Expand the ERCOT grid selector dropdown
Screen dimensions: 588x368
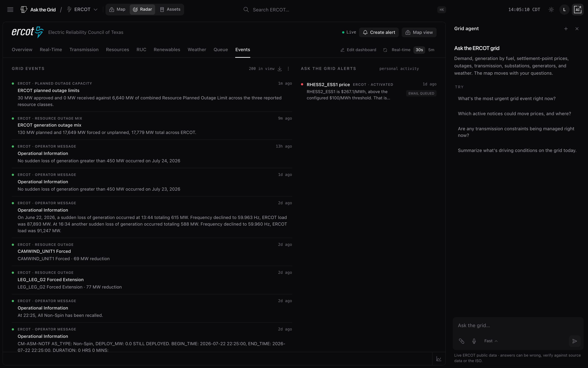(82, 10)
